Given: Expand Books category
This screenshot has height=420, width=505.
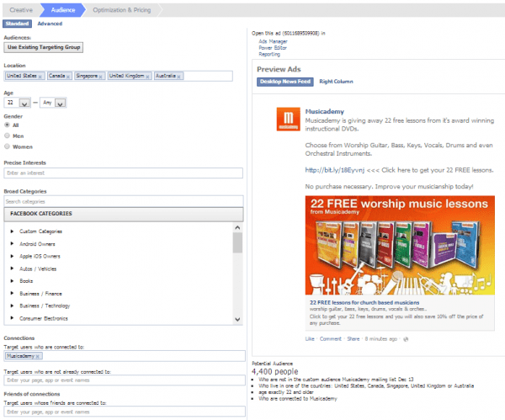Looking at the screenshot, I should coord(12,281).
